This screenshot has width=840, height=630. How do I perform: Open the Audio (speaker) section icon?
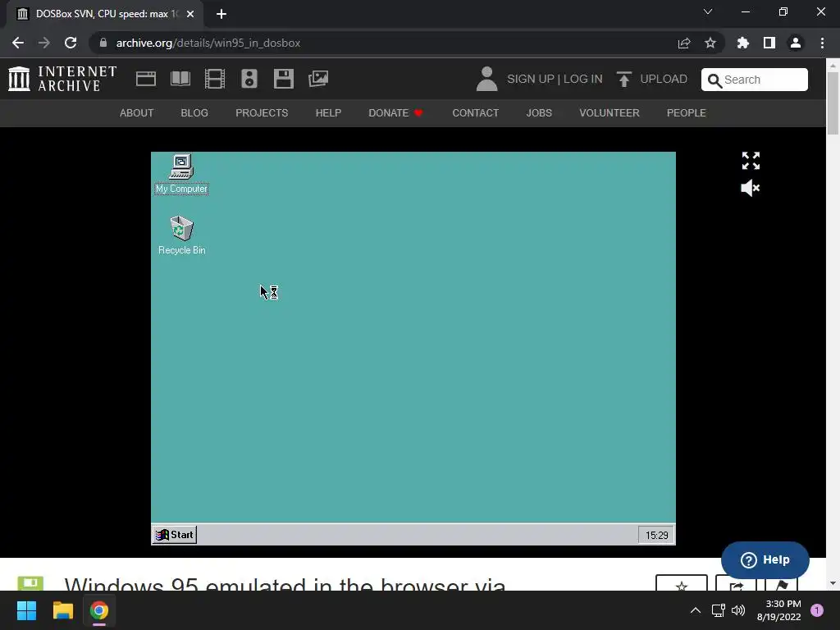[x=249, y=79]
